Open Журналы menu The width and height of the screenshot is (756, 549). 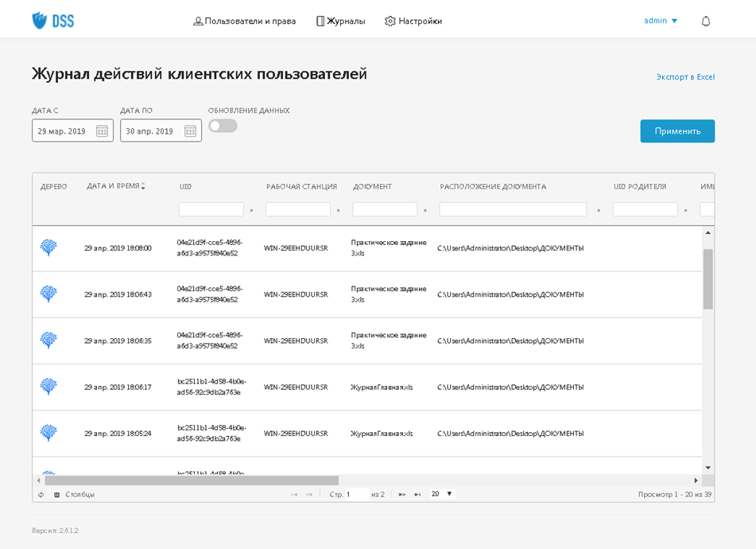341,21
